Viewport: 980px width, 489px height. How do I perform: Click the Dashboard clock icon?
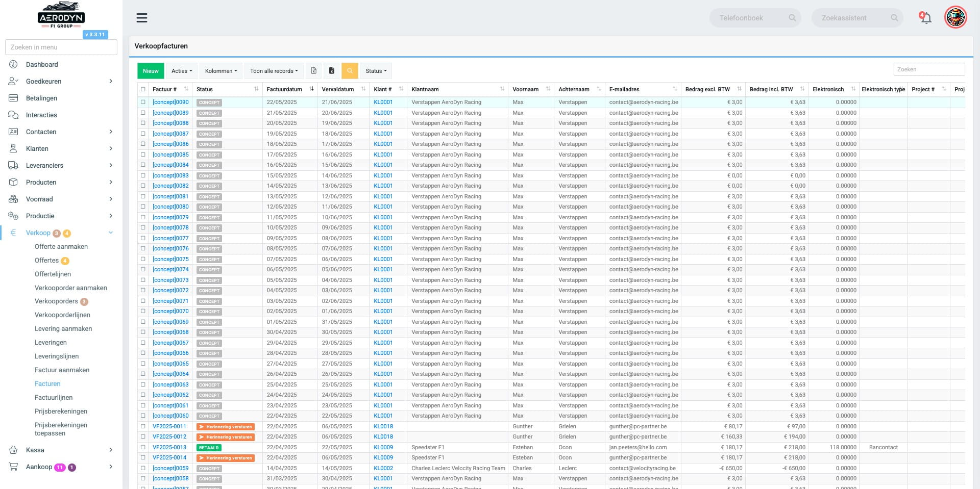13,64
